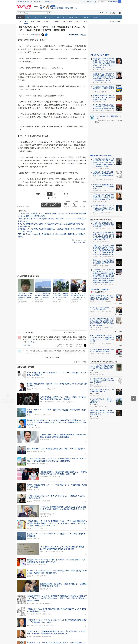
Task: Open イーロン・マスクおってムーダック article link
Action: coord(57,572)
